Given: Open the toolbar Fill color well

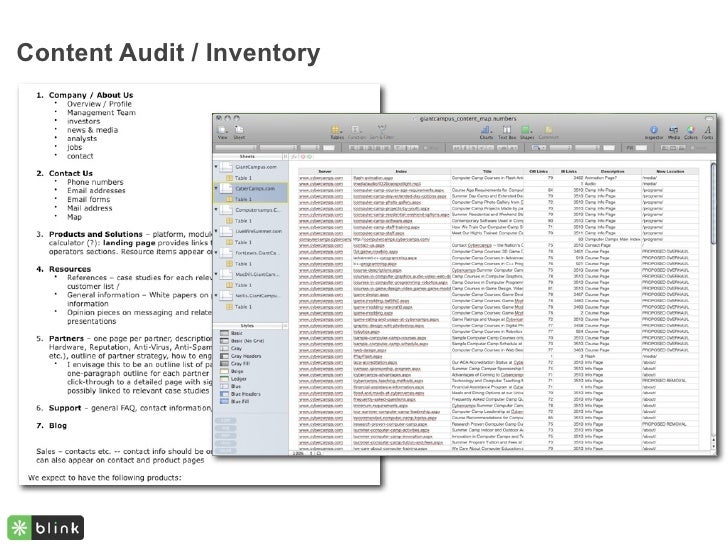Looking at the screenshot, I should coord(641,148).
